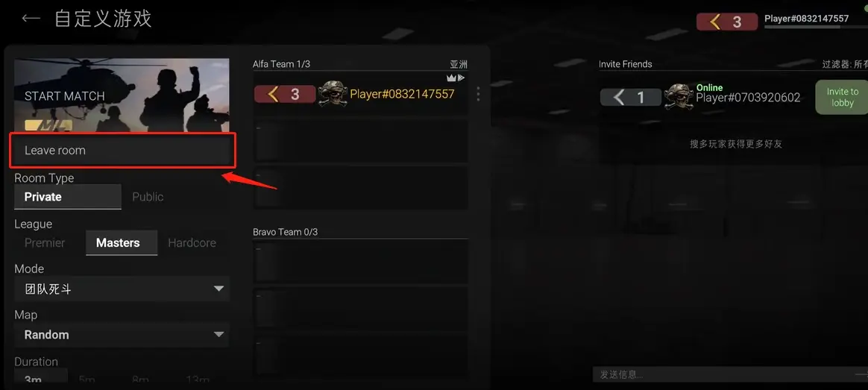Image resolution: width=868 pixels, height=390 pixels.
Task: Click the skull avatar of Player#0832147557 in Alfa Team
Action: click(x=333, y=94)
